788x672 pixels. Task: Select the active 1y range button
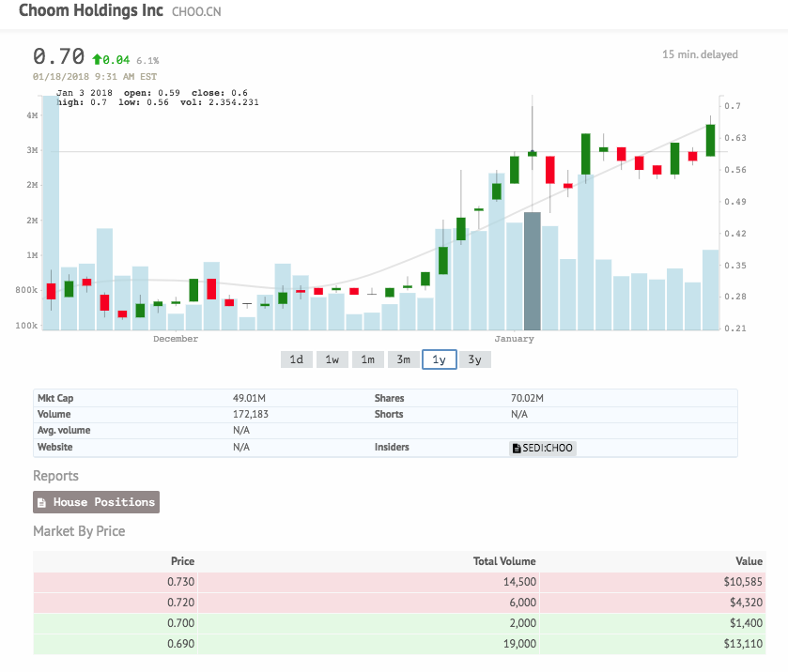point(439,359)
